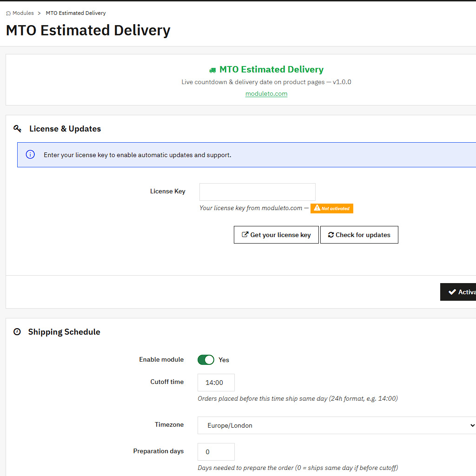Click the Shipping Schedule section heading

tap(64, 332)
